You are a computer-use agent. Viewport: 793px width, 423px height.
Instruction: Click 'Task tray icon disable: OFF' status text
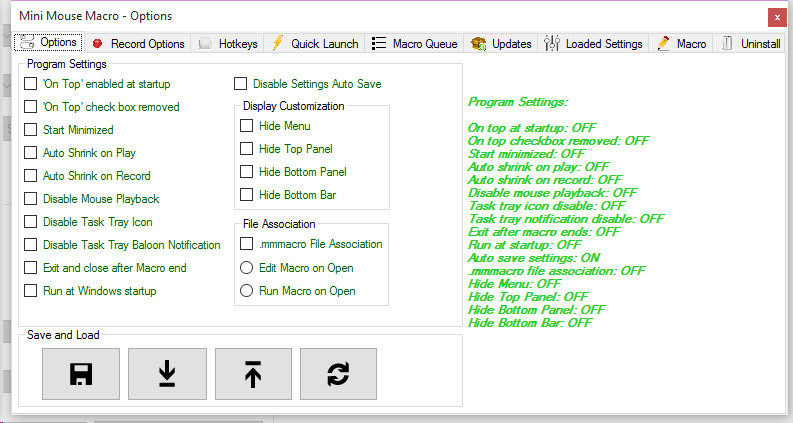pos(547,206)
